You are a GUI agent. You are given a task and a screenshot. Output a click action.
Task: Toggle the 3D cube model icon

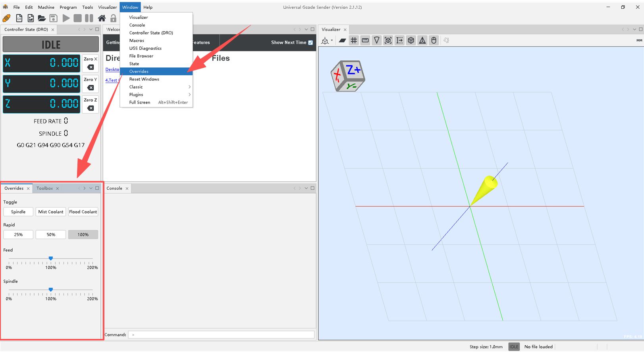point(411,40)
